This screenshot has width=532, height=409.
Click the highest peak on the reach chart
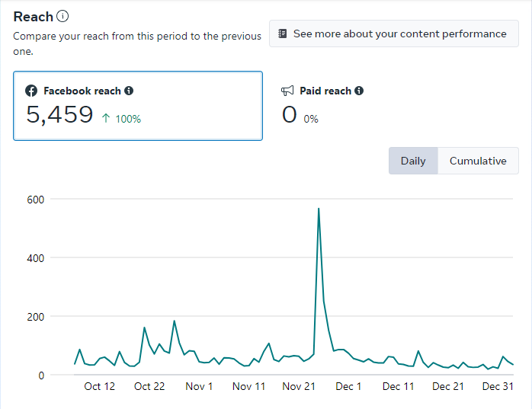pyautogui.click(x=319, y=209)
